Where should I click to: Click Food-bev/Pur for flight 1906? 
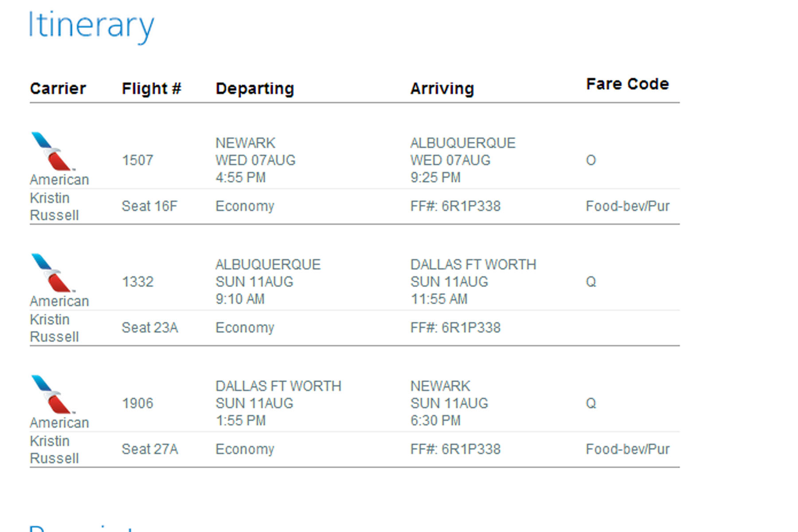[x=627, y=449]
